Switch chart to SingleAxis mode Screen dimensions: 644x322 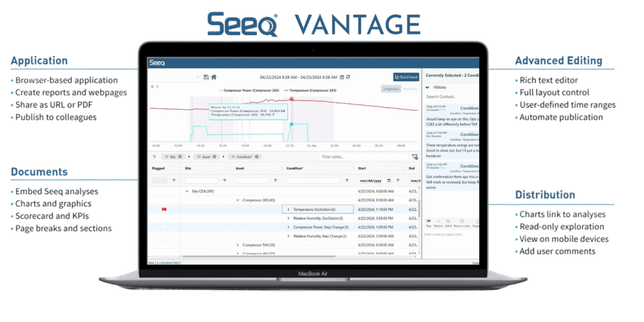391,89
